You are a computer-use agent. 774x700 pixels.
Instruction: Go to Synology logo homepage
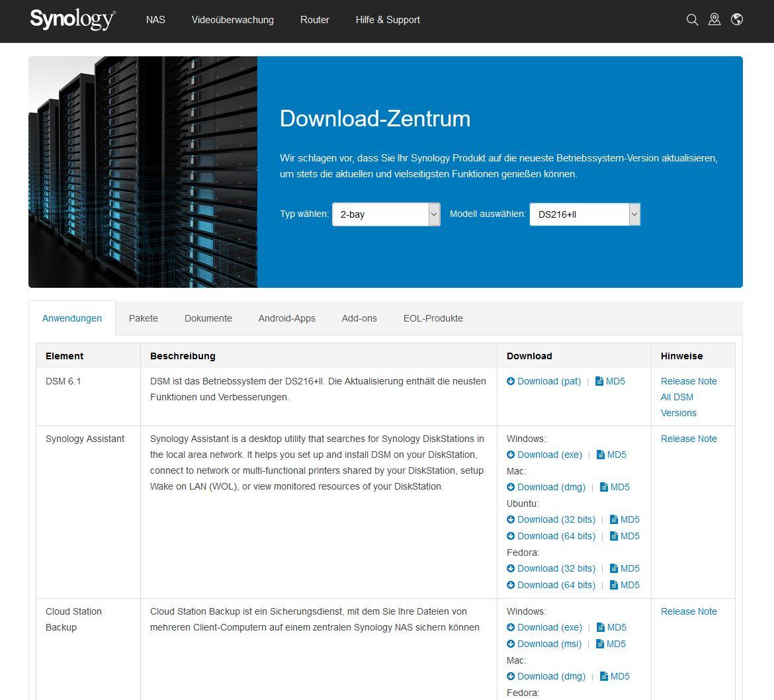(73, 20)
